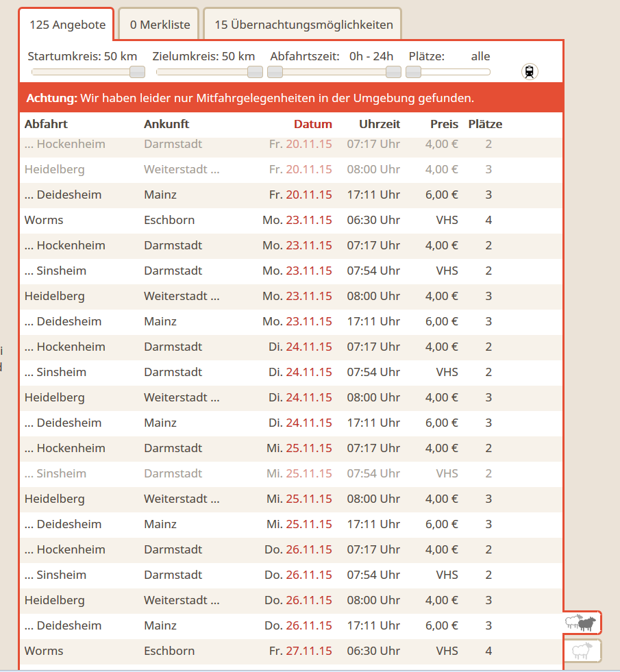Select Heidelberg to Weiterstadt ride on Fr. 20.11.15
Image resolution: width=620 pixels, height=672 pixels.
tap(291, 170)
